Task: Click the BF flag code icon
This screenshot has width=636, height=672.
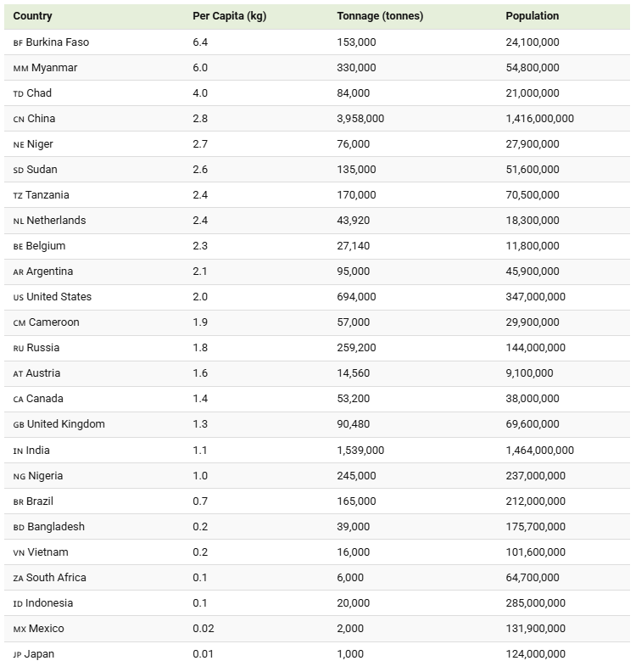Action: click(x=18, y=43)
